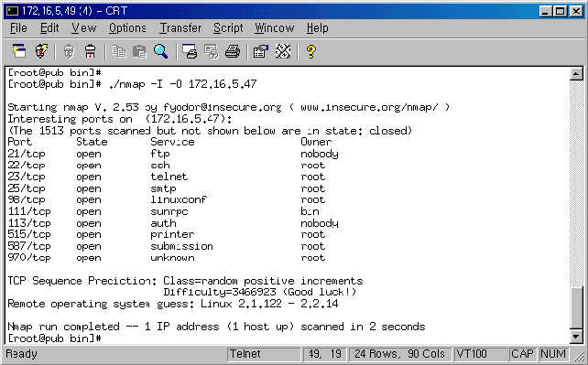
Task: Open the Window menu
Action: pyautogui.click(x=275, y=28)
